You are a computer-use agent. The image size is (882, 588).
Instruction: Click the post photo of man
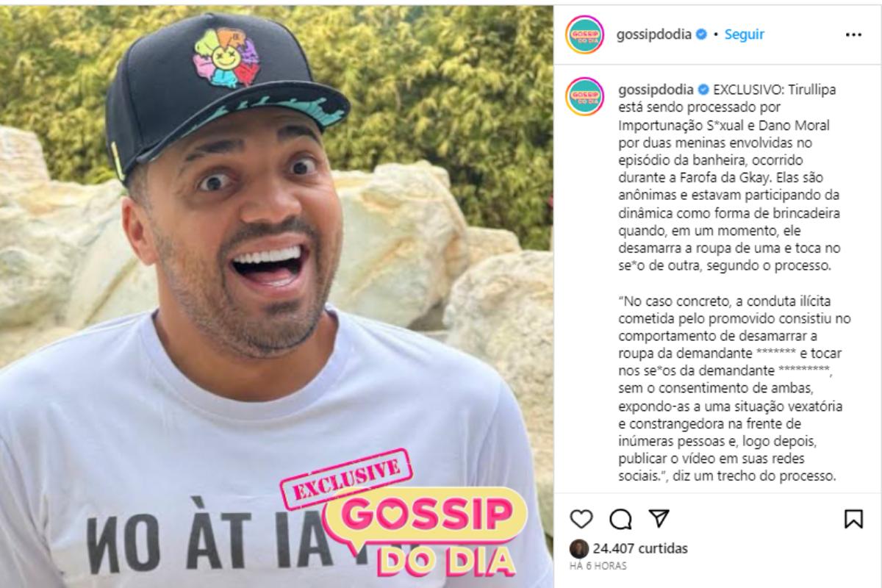click(276, 294)
